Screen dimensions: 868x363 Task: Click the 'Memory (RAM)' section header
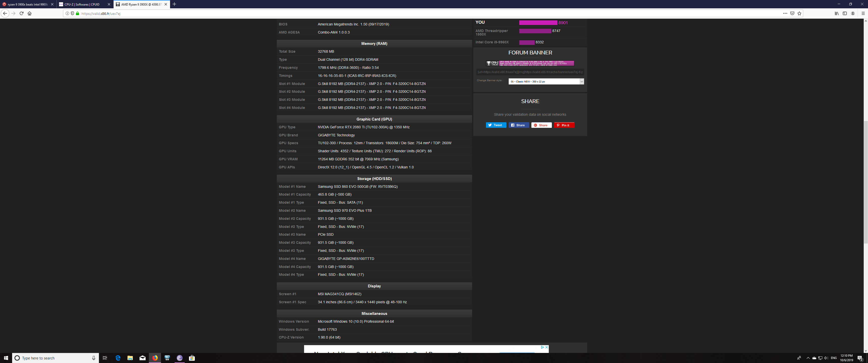pyautogui.click(x=374, y=44)
